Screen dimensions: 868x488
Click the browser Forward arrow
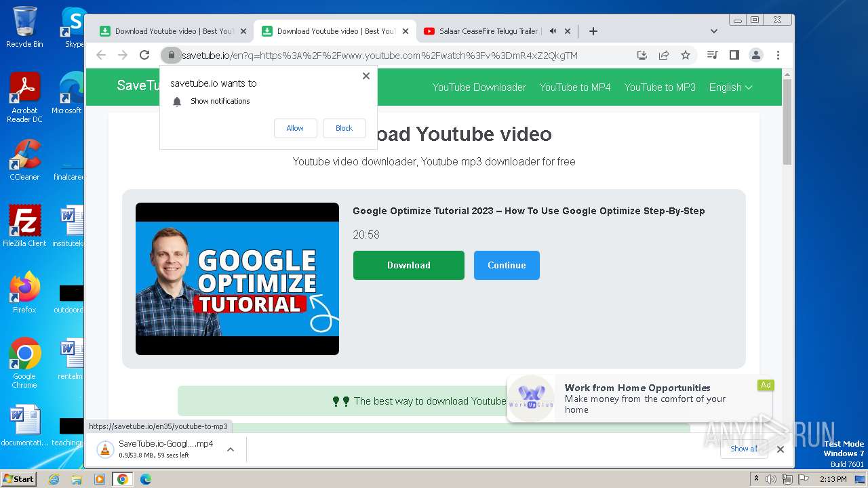coord(123,55)
